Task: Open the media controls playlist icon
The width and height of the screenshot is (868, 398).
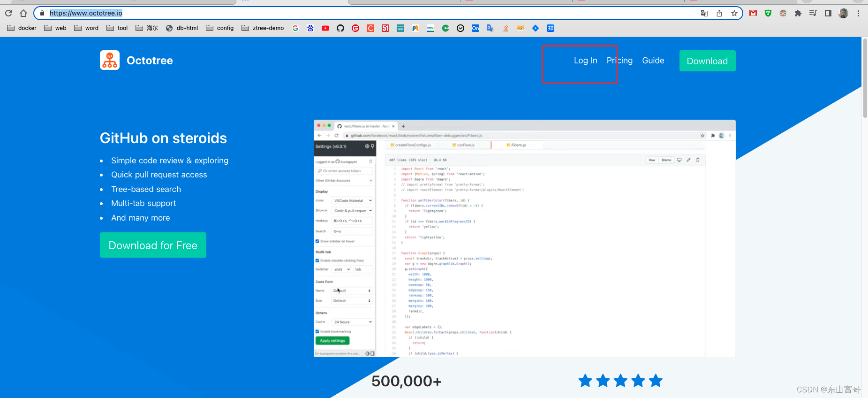Action: point(813,13)
